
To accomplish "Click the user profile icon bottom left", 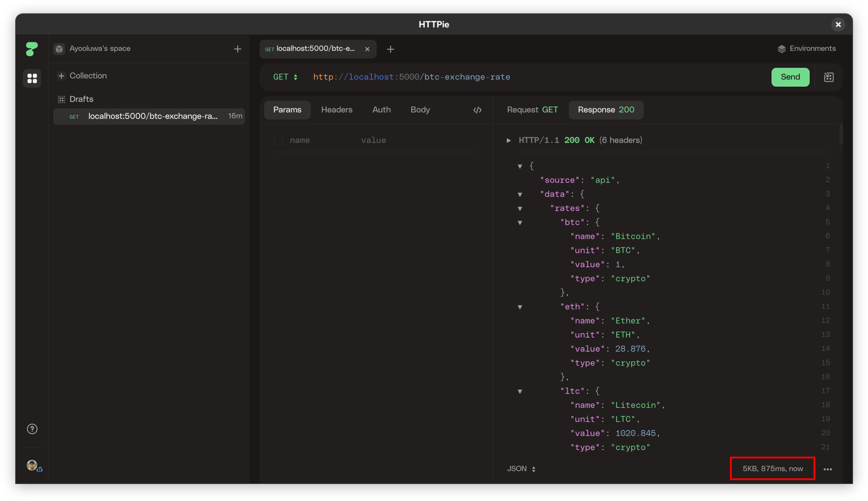I will point(32,465).
